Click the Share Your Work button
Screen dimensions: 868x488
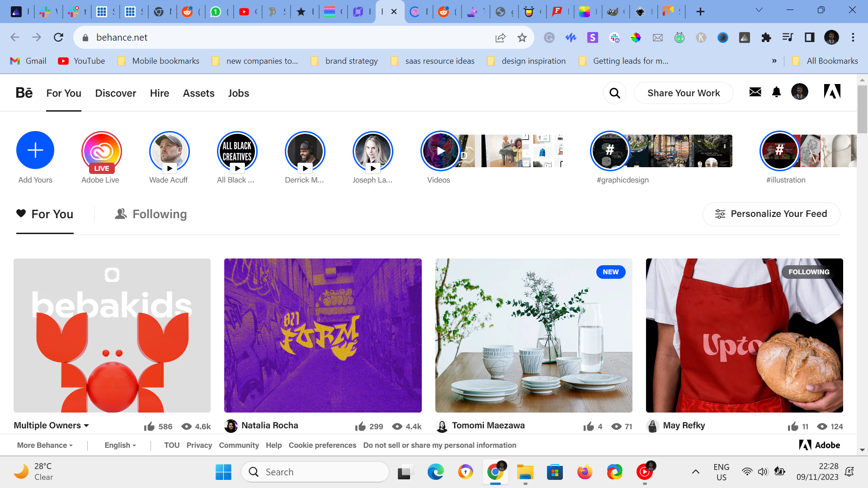point(683,93)
